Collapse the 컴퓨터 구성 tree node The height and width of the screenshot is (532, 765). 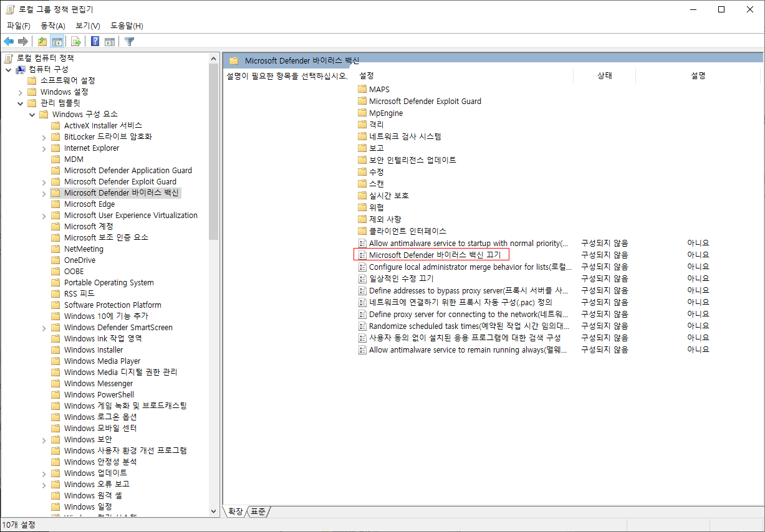click(x=9, y=69)
